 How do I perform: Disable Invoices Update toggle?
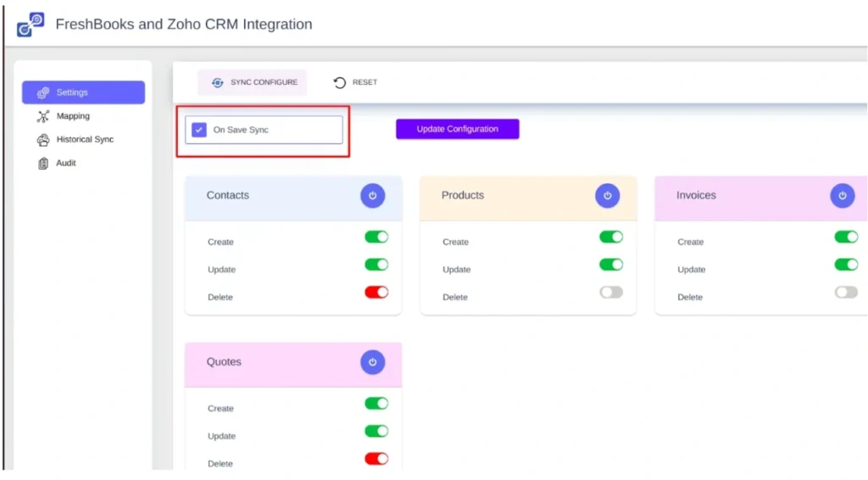click(846, 265)
